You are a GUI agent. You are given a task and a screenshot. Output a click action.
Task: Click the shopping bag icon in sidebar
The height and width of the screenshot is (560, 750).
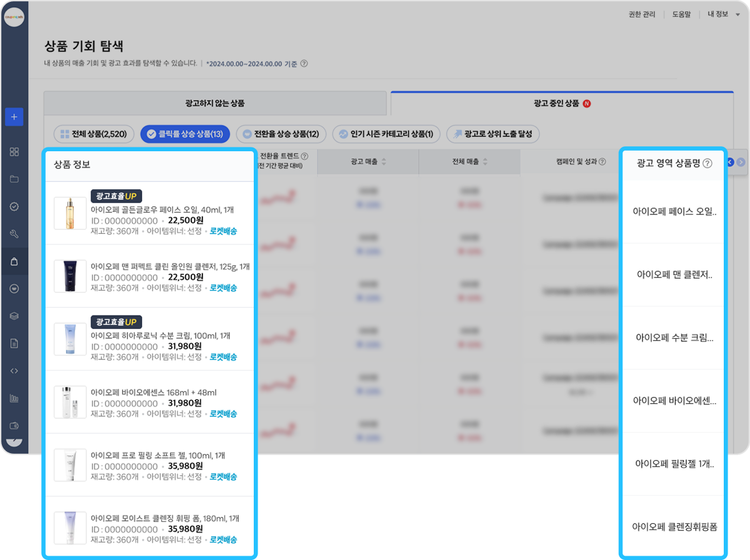coord(14,262)
